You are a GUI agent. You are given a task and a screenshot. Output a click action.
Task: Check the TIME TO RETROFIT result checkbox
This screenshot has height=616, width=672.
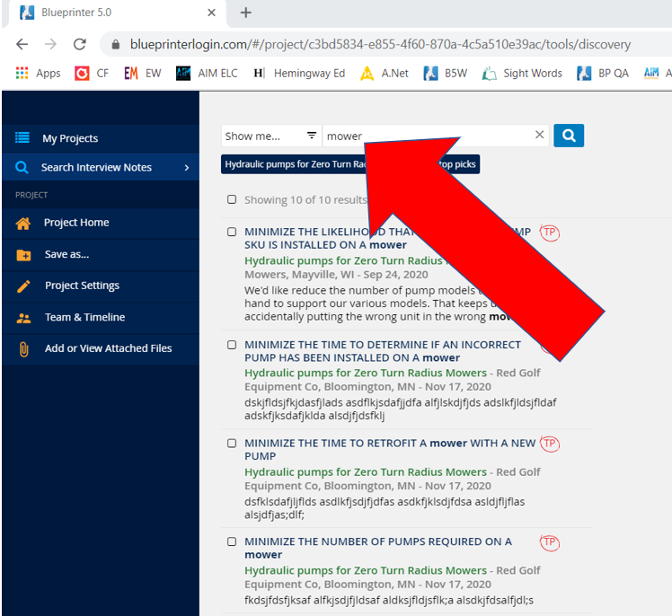tap(232, 443)
